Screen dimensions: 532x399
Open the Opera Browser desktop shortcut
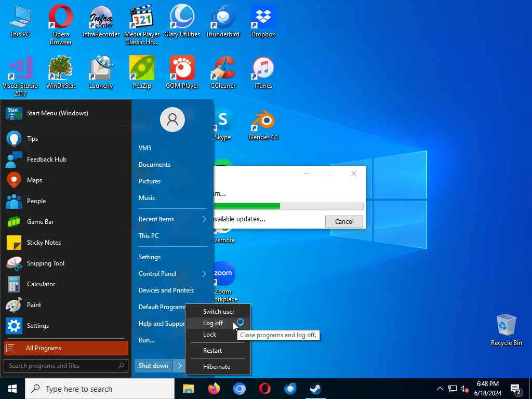[x=60, y=24]
